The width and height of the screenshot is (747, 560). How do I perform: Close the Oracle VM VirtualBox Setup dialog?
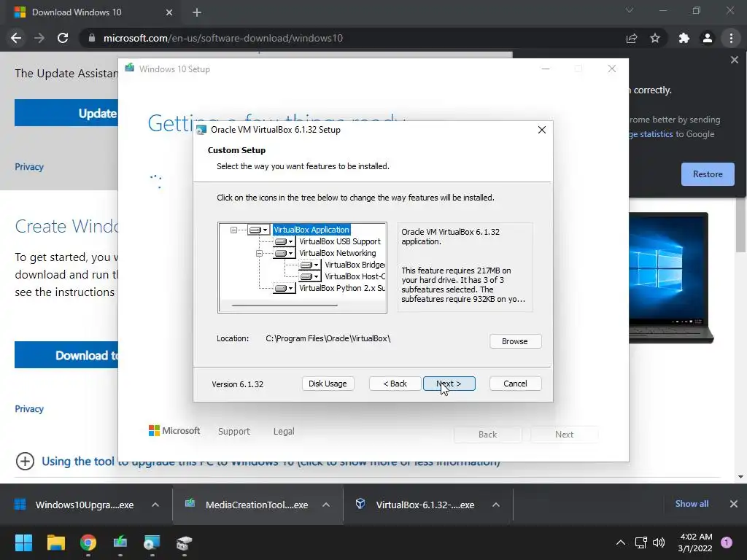tap(542, 130)
